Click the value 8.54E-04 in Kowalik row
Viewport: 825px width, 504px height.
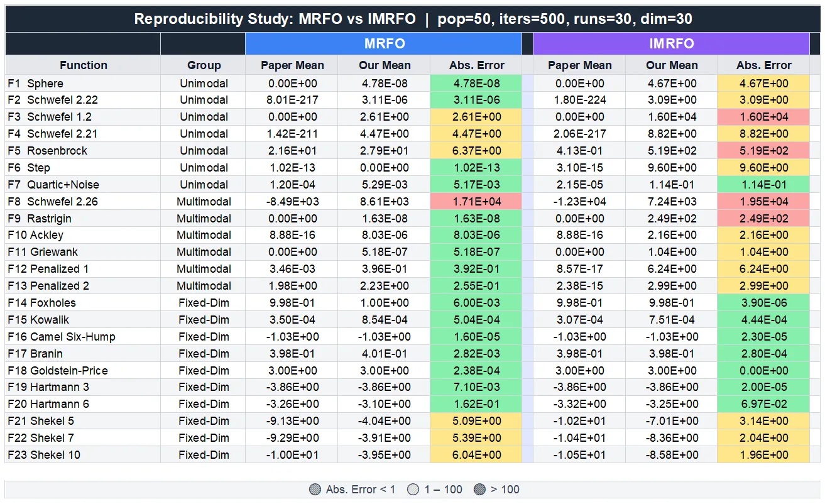click(385, 320)
